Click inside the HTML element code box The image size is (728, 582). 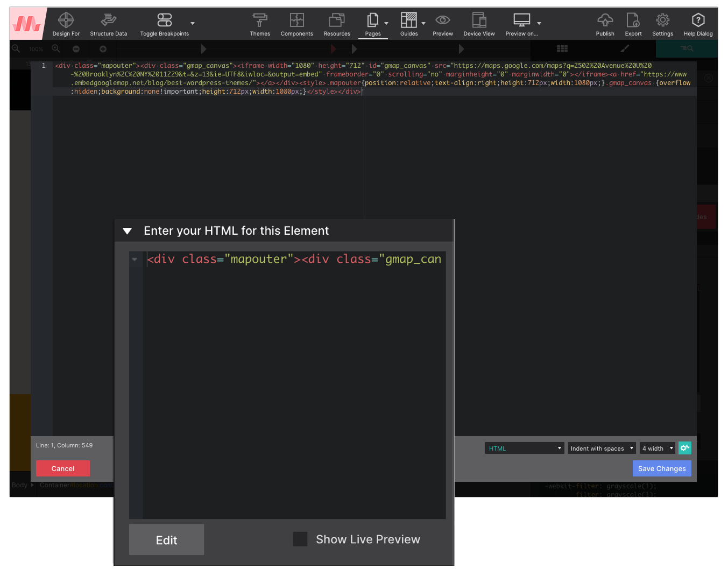(x=294, y=384)
